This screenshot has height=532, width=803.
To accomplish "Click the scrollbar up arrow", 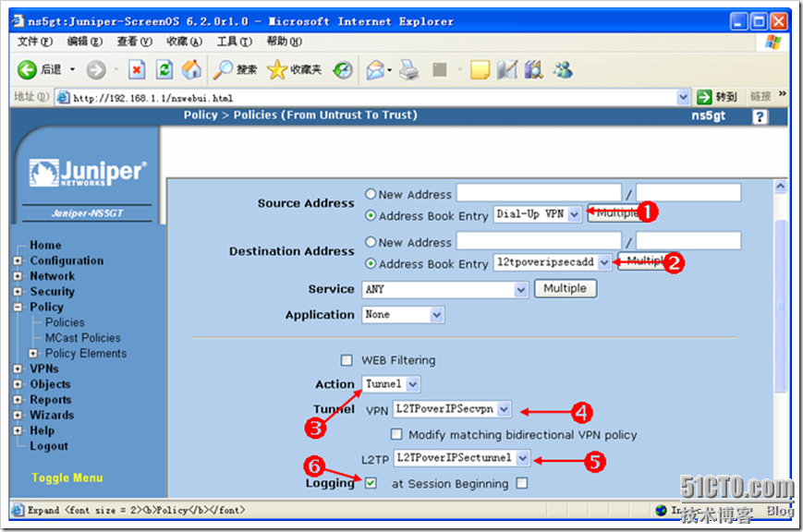I will point(781,187).
